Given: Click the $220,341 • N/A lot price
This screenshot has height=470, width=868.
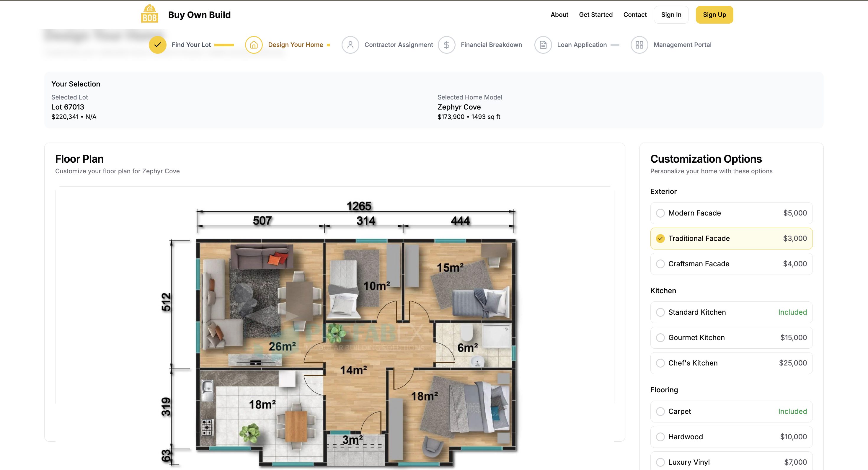Looking at the screenshot, I should click(74, 117).
